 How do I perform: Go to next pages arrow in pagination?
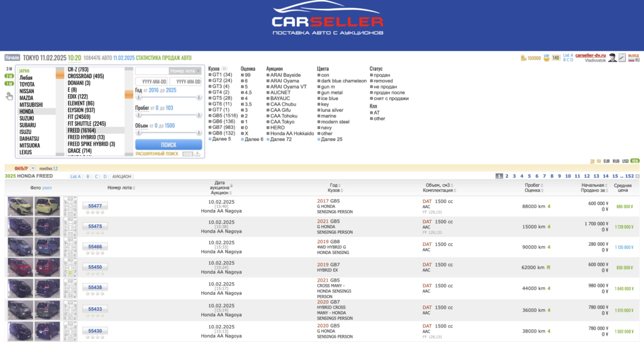click(638, 176)
